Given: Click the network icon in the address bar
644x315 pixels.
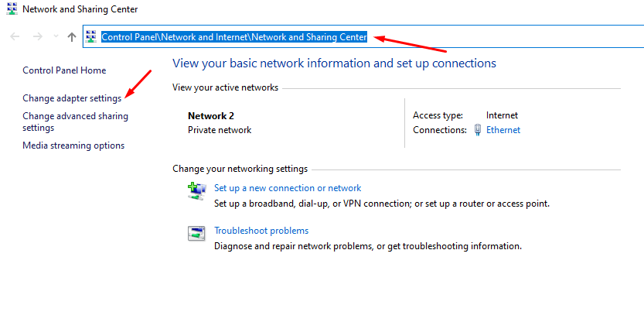Looking at the screenshot, I should click(92, 36).
